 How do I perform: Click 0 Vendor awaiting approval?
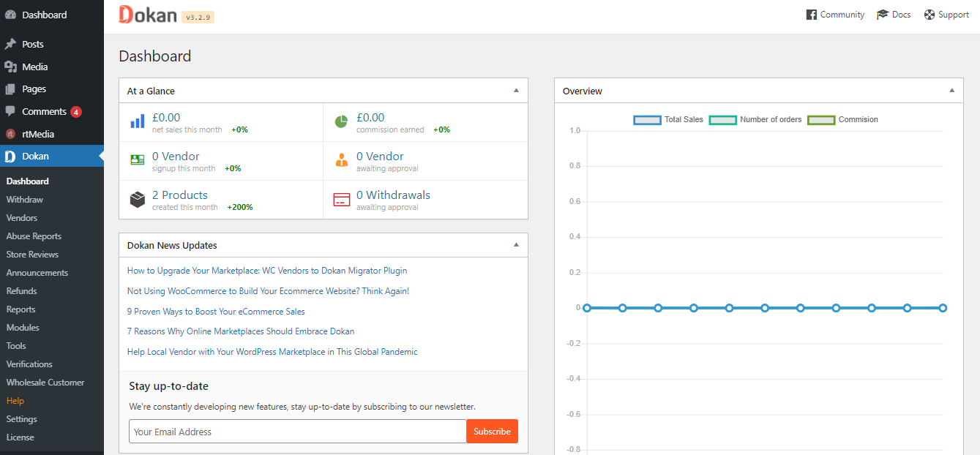tap(380, 157)
